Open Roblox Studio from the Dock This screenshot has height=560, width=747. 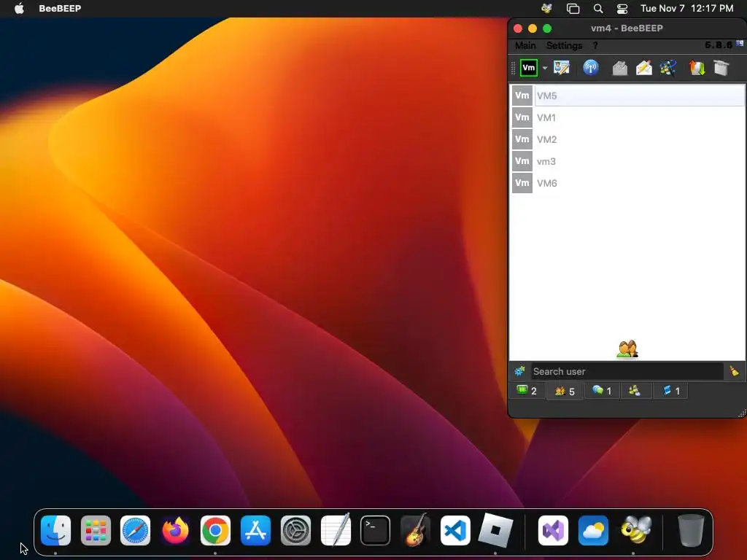point(495,530)
